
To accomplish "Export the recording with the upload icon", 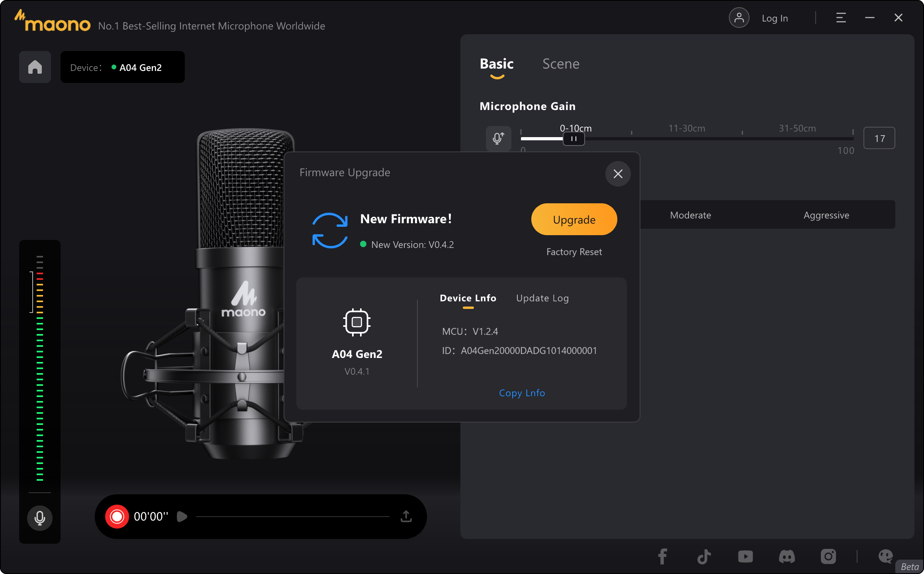I will click(406, 517).
